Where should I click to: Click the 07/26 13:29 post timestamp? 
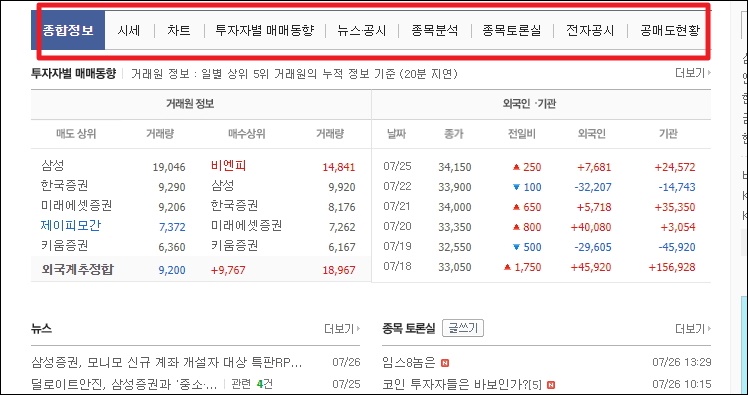coord(682,363)
